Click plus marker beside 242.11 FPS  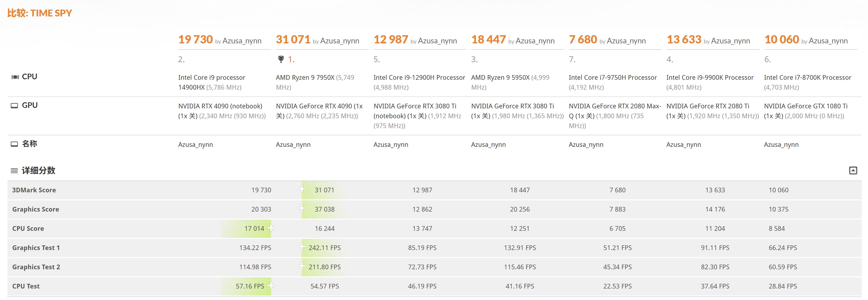pos(302,247)
